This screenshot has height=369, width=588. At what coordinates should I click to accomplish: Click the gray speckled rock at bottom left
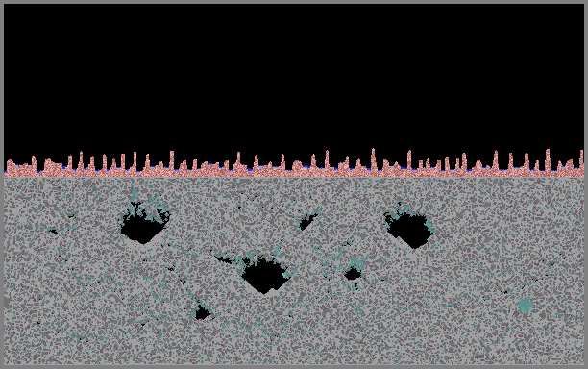(x=75, y=337)
